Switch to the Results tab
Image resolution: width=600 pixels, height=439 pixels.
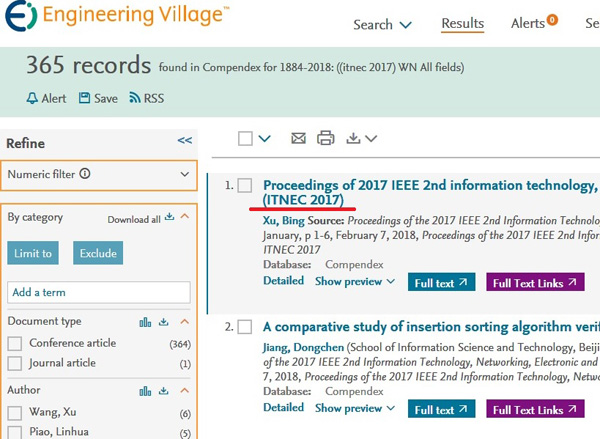(462, 23)
